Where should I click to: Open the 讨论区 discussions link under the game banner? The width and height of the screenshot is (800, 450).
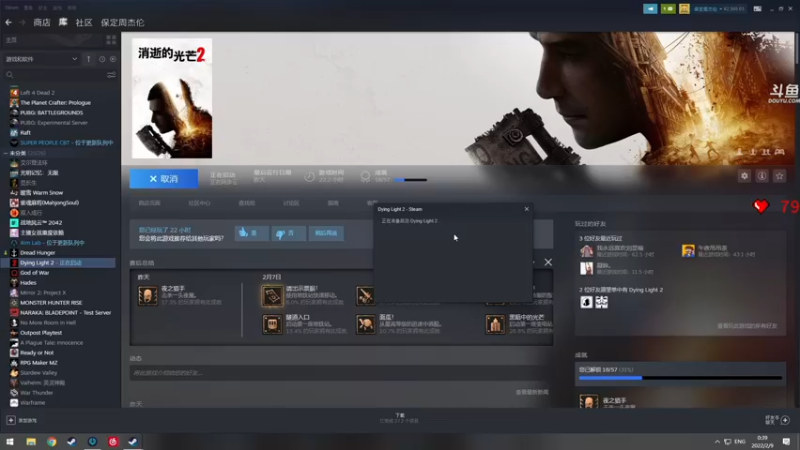pos(291,203)
